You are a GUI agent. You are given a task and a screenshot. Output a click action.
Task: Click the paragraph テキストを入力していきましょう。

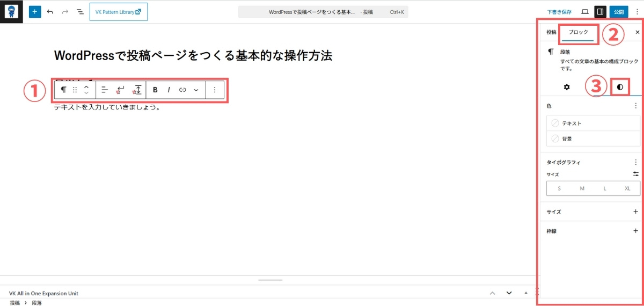click(x=107, y=107)
